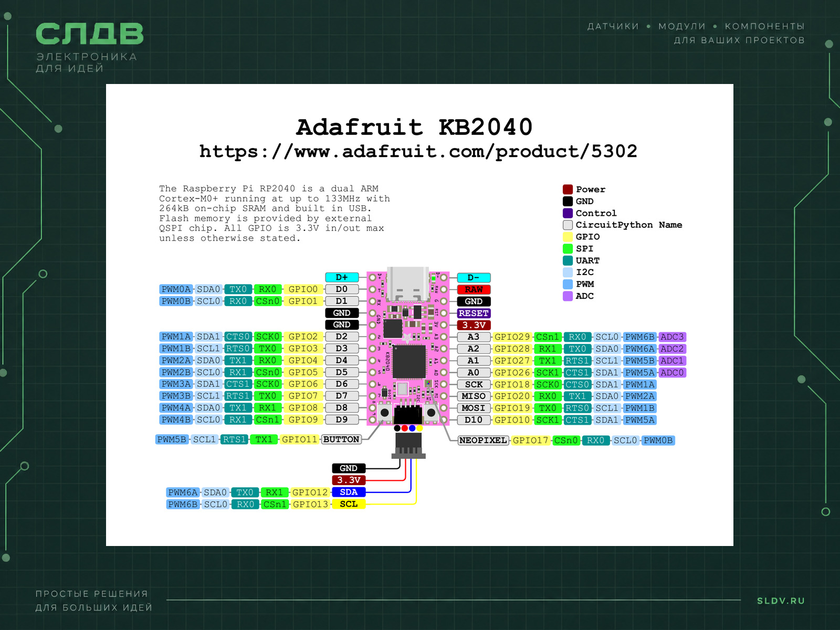Click the MISO pin label
This screenshot has width=840, height=630.
474,396
